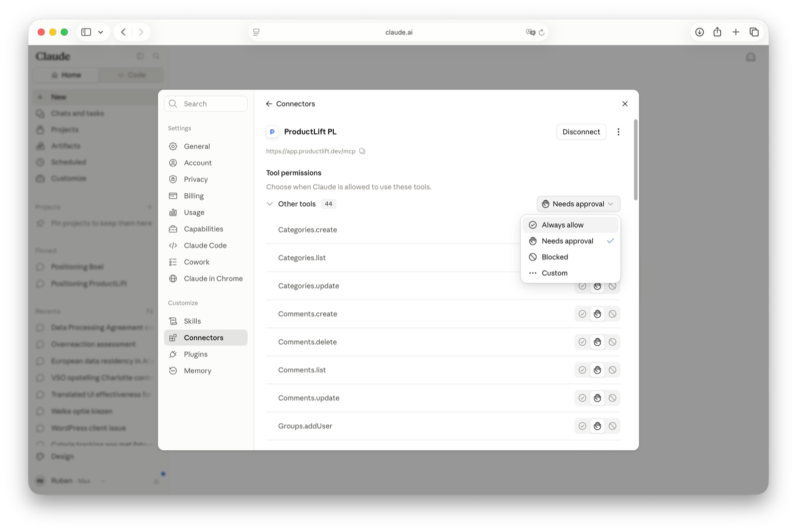
Task: Choose Always allow from the dropdown menu
Action: tap(570, 225)
